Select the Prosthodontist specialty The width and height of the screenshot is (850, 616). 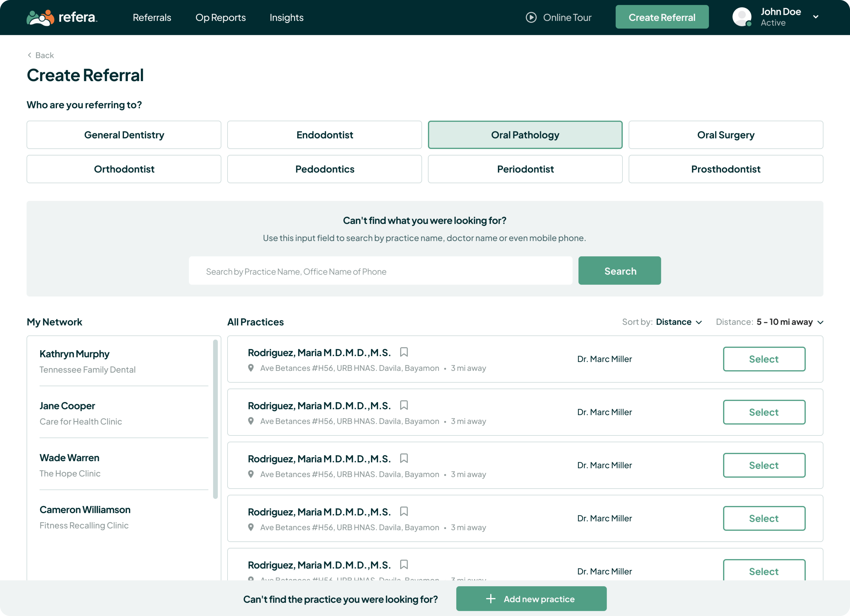pos(726,169)
